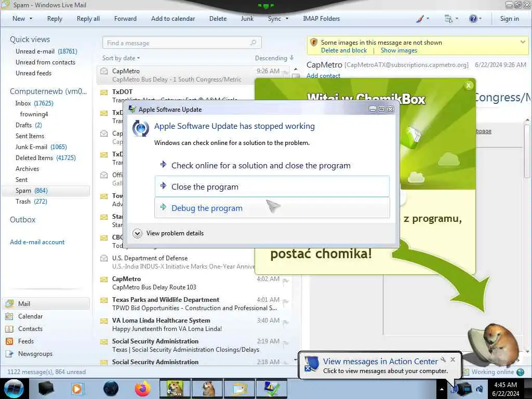Launch Firefox from the taskbar
Screen dimensions: 532x399
click(x=143, y=389)
